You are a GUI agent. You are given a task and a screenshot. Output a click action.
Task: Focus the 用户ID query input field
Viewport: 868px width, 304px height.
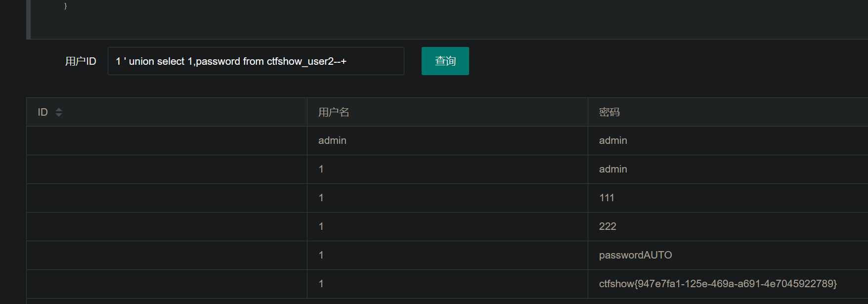(256, 61)
